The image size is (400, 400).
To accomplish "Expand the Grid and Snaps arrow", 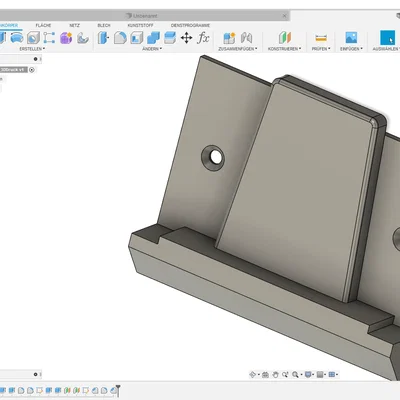I will 326,375.
